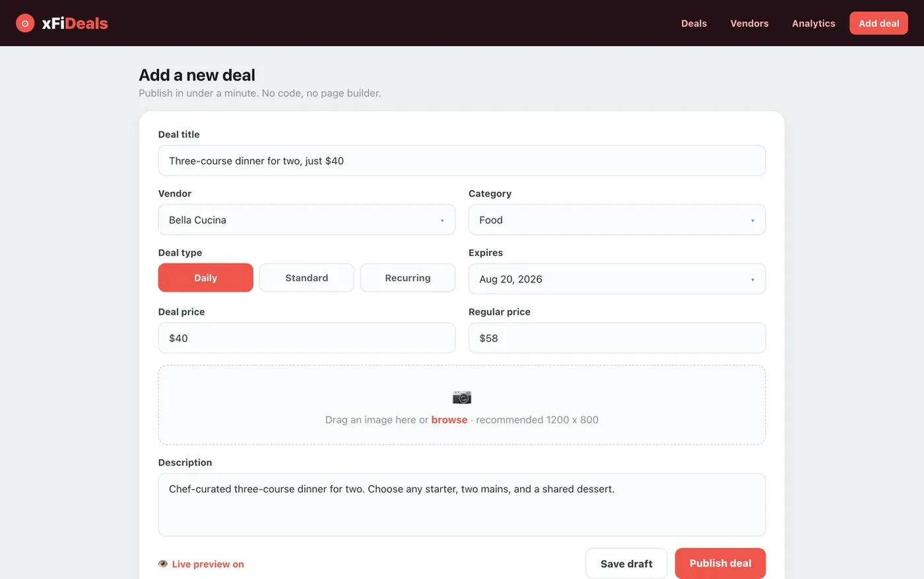Click the 'Expires' field label
The height and width of the screenshot is (579, 924).
486,253
